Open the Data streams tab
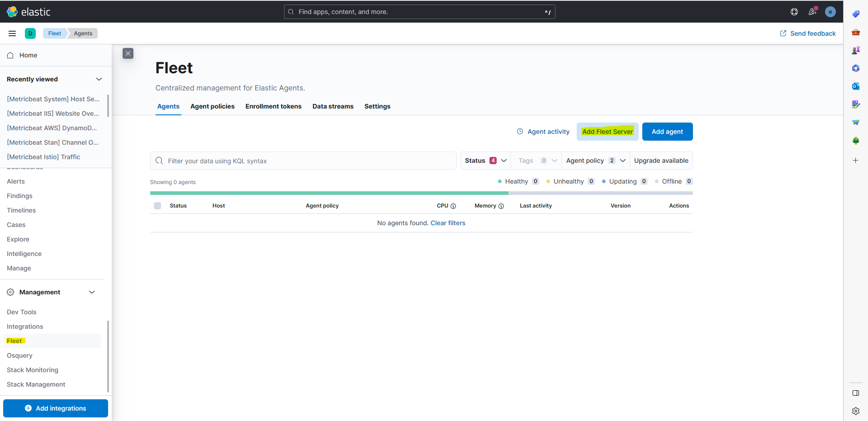This screenshot has width=868, height=421. tap(333, 106)
